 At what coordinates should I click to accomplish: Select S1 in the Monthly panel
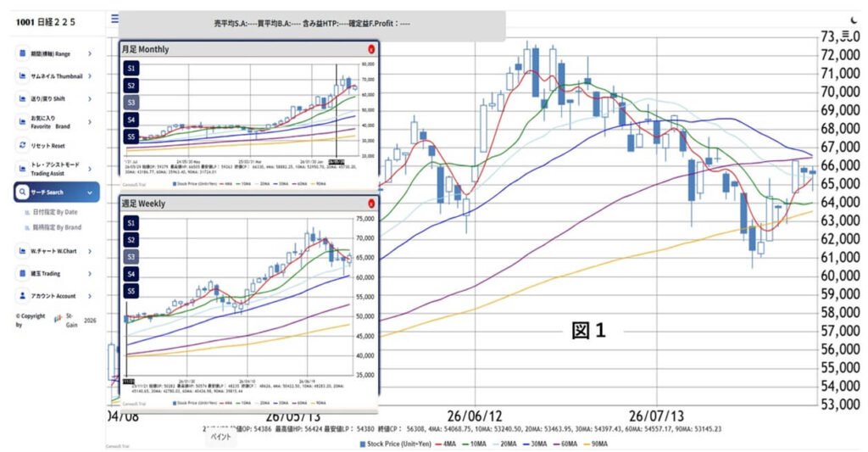coord(131,68)
